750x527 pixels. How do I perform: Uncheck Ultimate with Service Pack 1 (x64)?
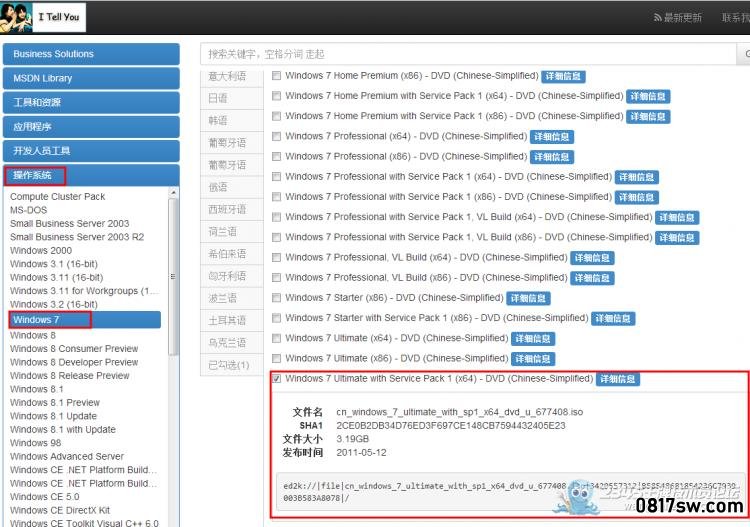(276, 378)
